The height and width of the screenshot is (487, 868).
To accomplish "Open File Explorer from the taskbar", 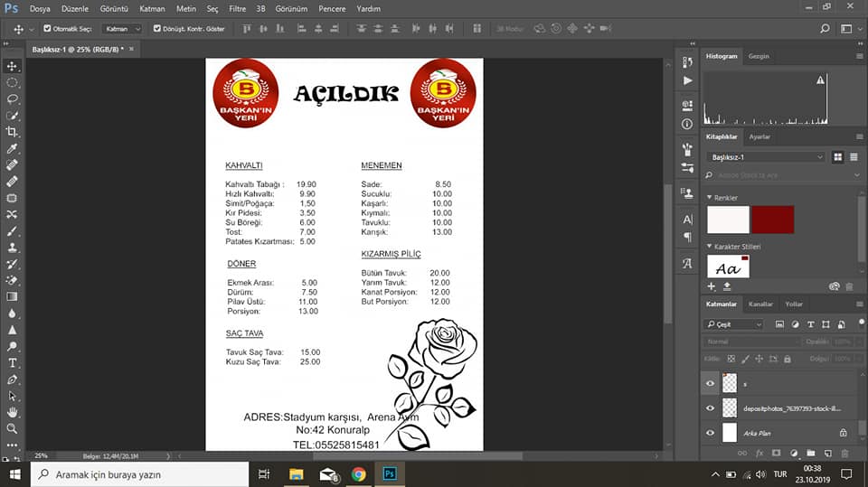I will pyautogui.click(x=297, y=474).
